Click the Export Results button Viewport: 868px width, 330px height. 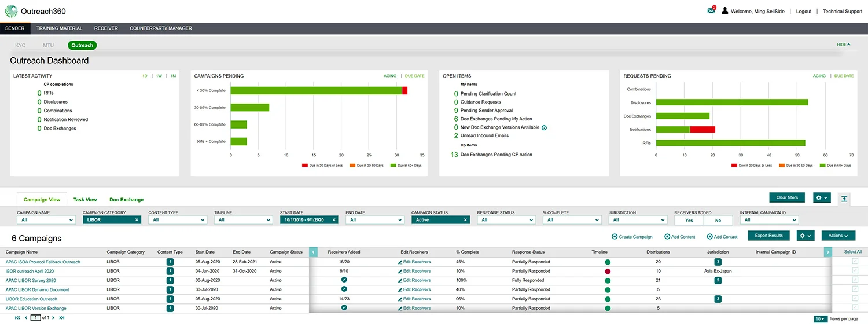click(x=768, y=236)
